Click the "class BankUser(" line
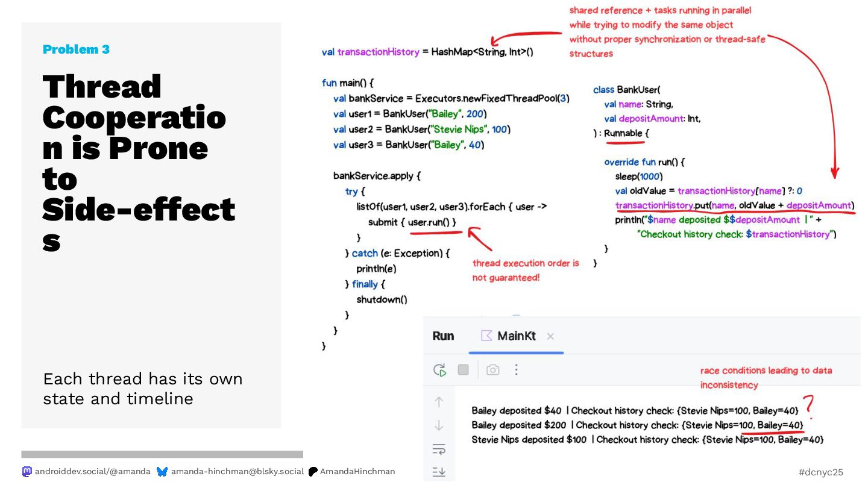This screenshot has height=488, width=868. 627,90
